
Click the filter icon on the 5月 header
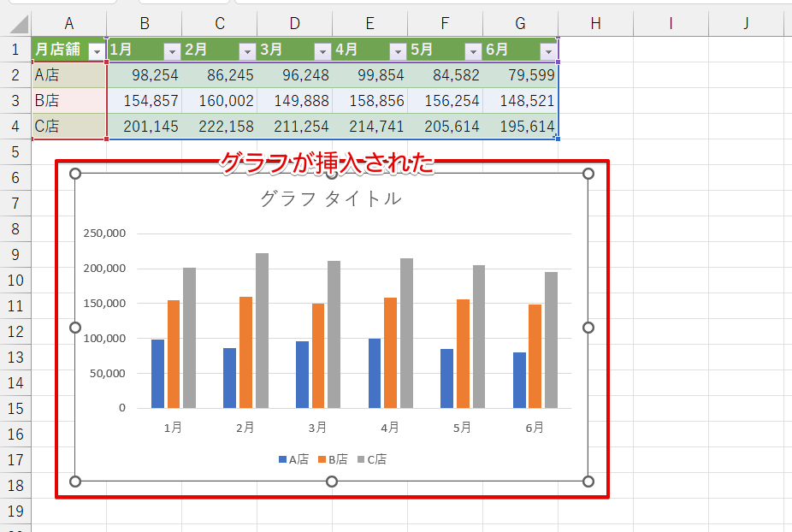click(x=473, y=50)
